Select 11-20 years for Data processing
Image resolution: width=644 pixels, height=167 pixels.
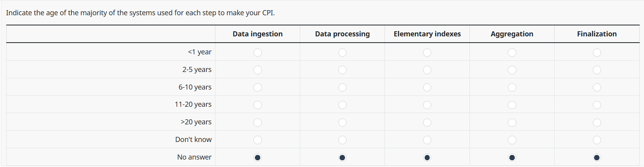pos(342,105)
